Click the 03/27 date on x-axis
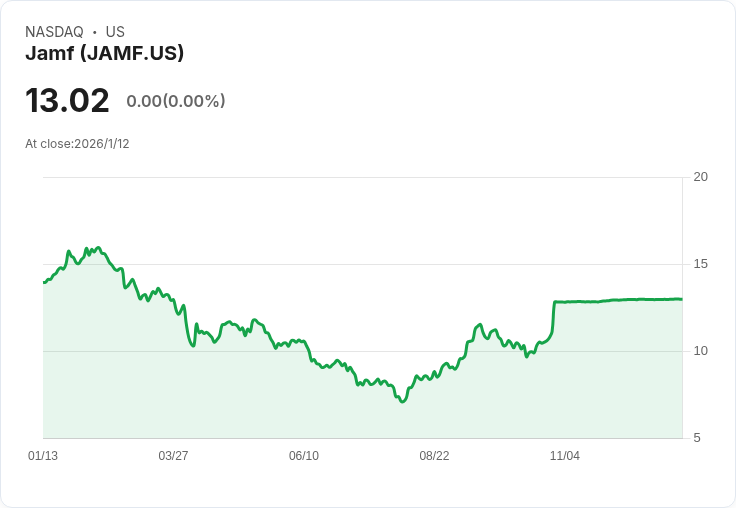This screenshot has width=736, height=508. click(x=173, y=456)
